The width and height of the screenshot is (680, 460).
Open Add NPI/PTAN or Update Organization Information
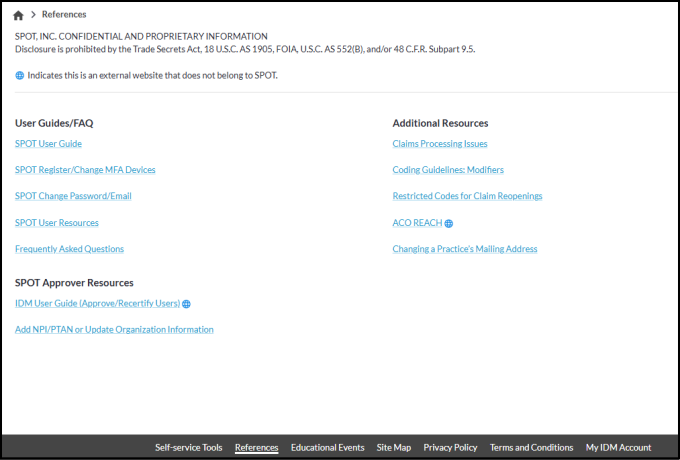114,330
